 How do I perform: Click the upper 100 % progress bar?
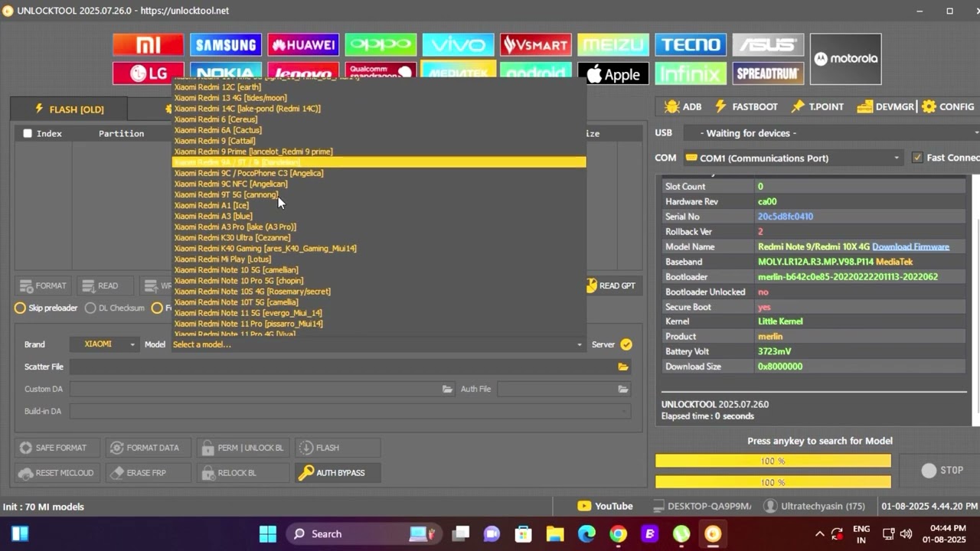773,461
